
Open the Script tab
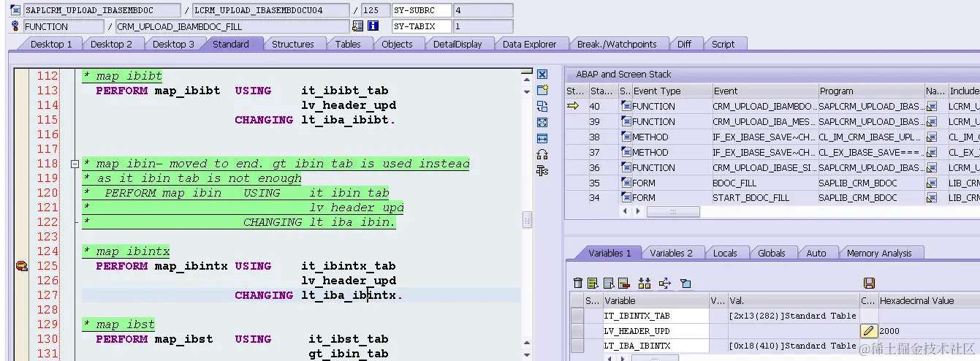click(723, 45)
